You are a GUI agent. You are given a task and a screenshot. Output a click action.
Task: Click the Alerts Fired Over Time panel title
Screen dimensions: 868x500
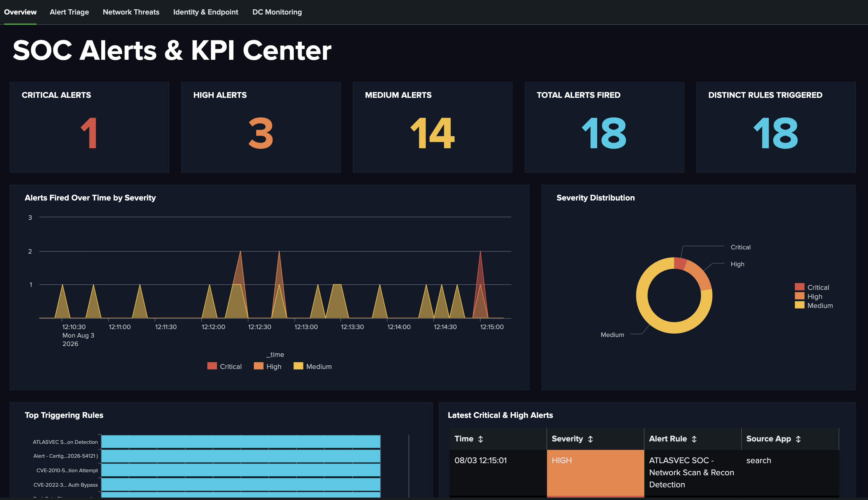point(90,197)
